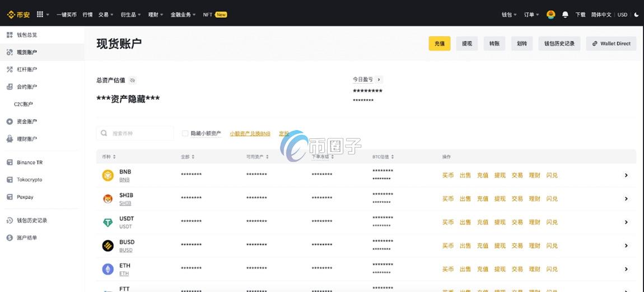Click the Tokocrypto sidebar icon
This screenshot has height=292, width=644.
(x=10, y=180)
